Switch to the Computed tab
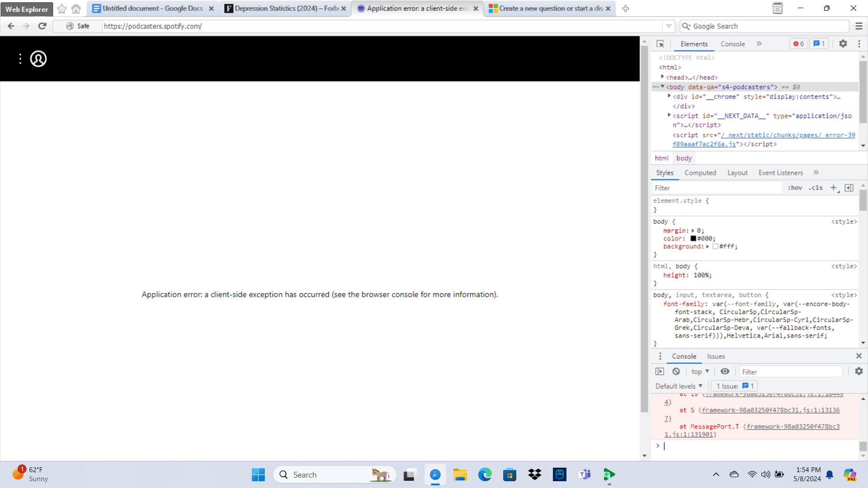Image resolution: width=868 pixels, height=488 pixels. point(700,173)
